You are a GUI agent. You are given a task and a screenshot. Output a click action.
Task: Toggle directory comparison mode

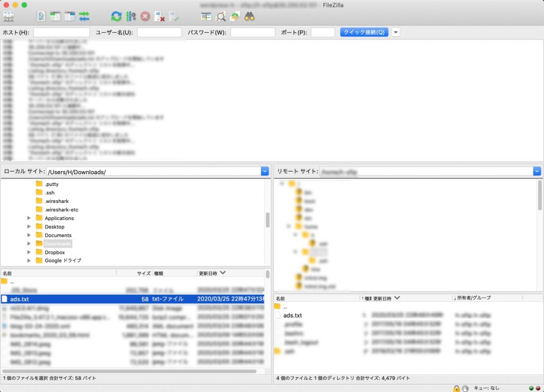coord(222,16)
